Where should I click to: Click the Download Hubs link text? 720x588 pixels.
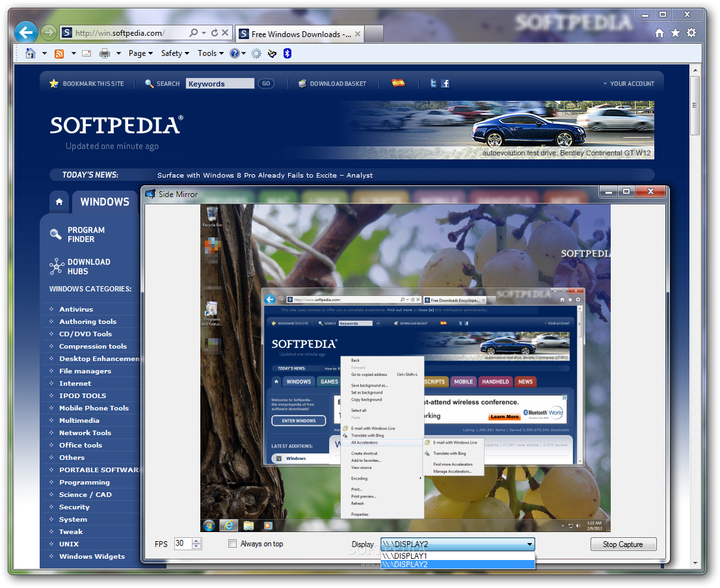click(x=89, y=267)
